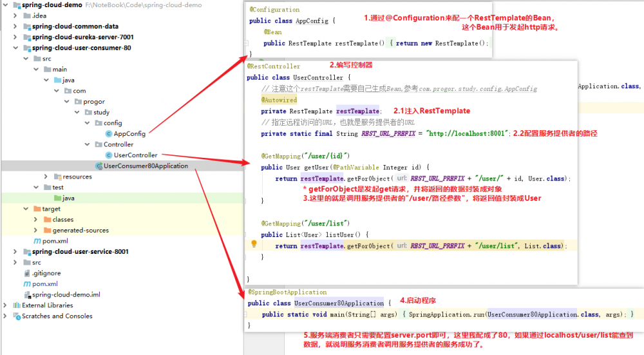Click fold marker beside restTemplate() method
Screen dimensions: 644x355
coord(246,43)
